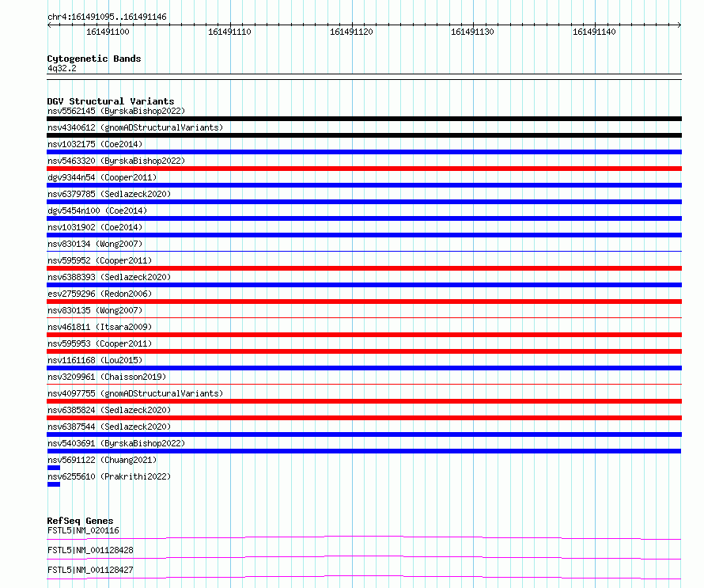Click the thin red line under nsv3209961

(x=364, y=385)
